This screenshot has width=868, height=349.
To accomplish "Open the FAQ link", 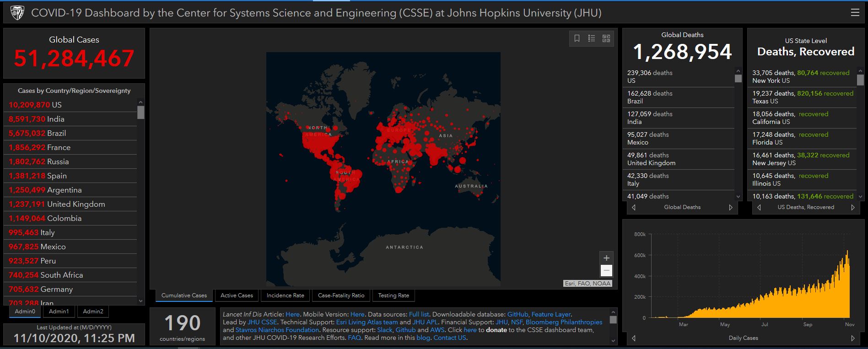I will click(354, 338).
